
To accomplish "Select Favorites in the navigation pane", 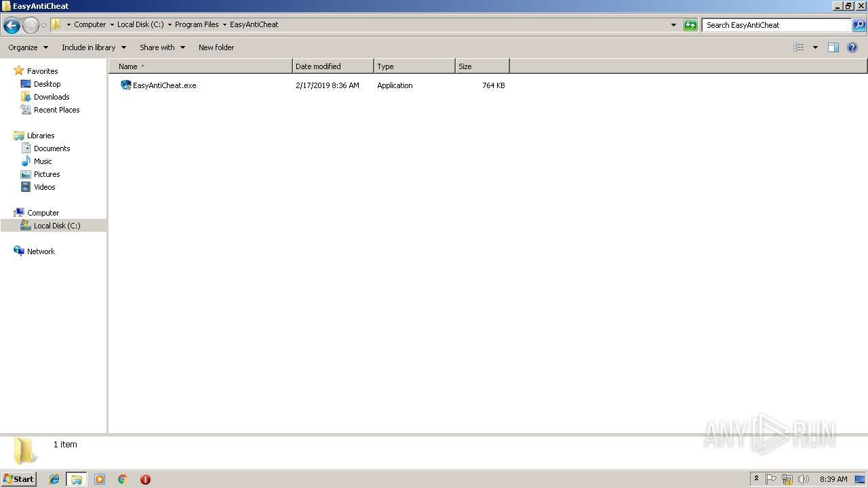I will 42,71.
